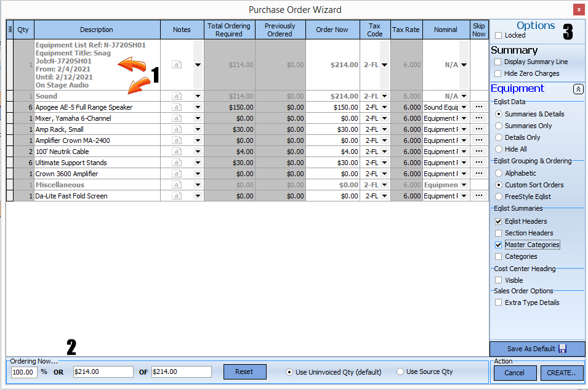This screenshot has height=390, width=588.
Task: Click the Reset button
Action: click(x=244, y=372)
